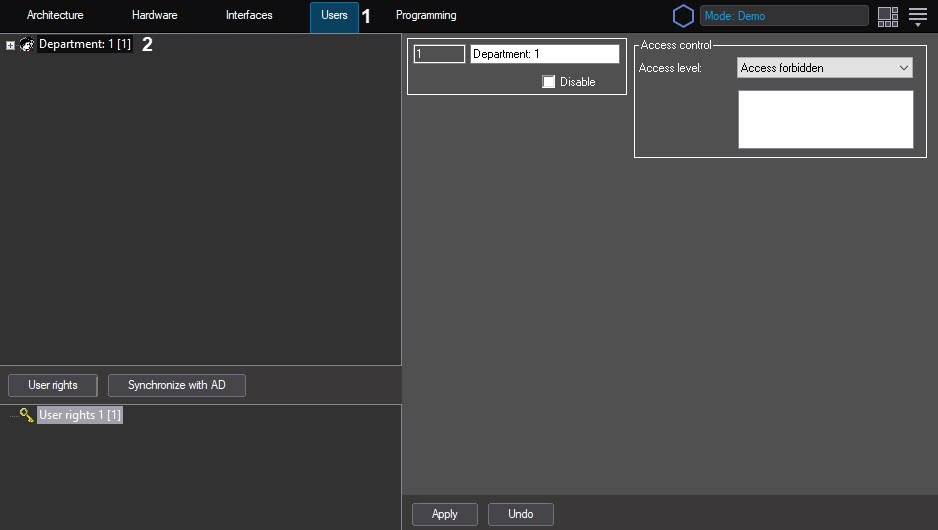Click the Apply button
The height and width of the screenshot is (530, 938).
(444, 514)
